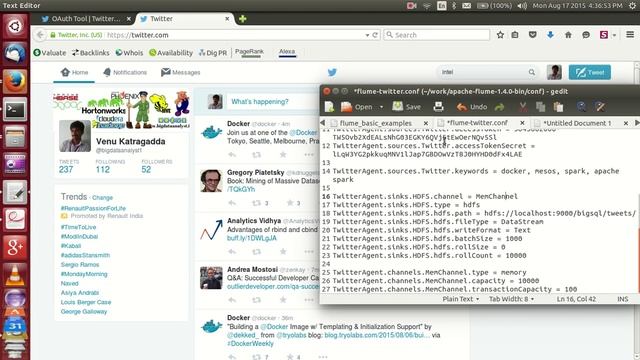Open the system gear menu top right
This screenshot has width=640, height=360.
[632, 6]
